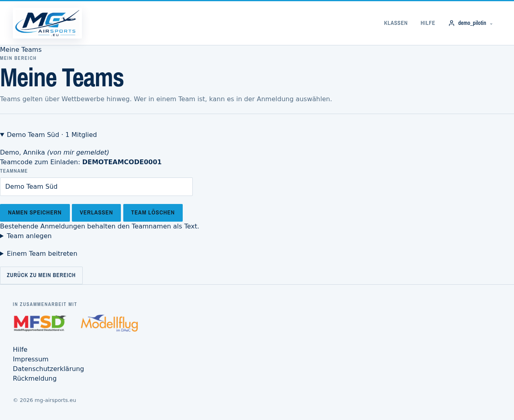514x420 pixels.
Task: Expand the Einem Team beitreten section
Action: coord(39,254)
